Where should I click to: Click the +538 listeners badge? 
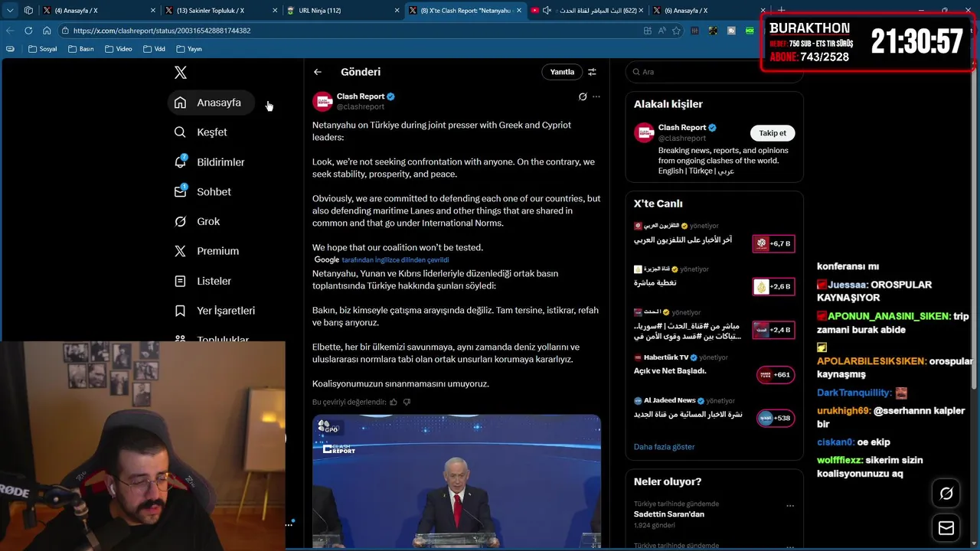point(775,418)
